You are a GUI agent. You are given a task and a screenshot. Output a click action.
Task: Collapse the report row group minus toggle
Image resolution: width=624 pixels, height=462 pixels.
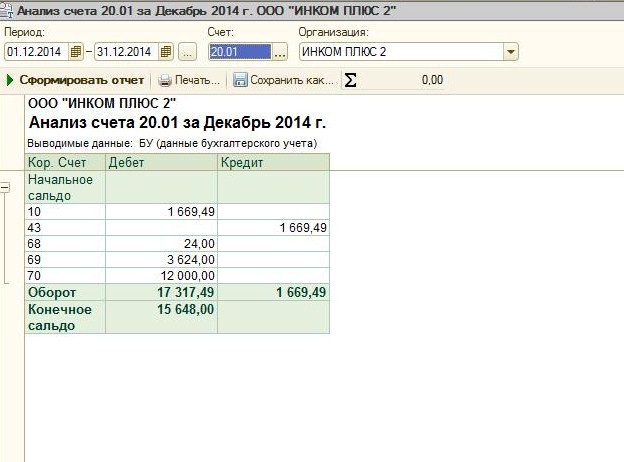coord(5,187)
